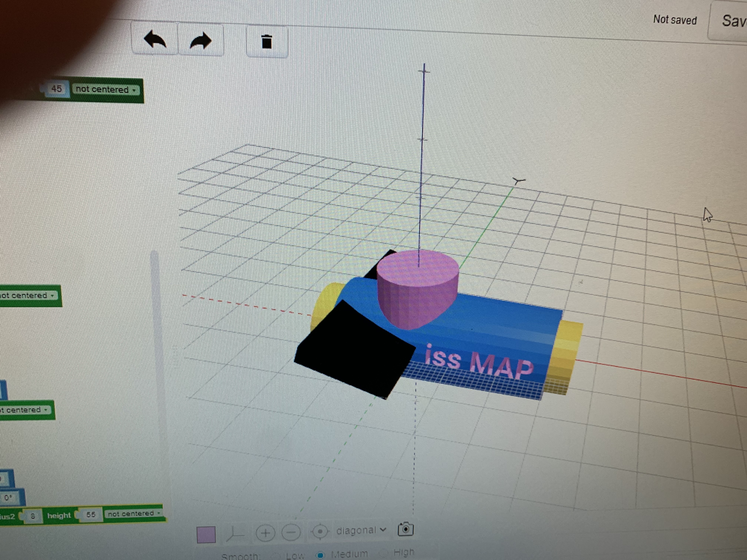
Task: Open 'not centered' dropdown beside height 55
Action: pyautogui.click(x=134, y=514)
